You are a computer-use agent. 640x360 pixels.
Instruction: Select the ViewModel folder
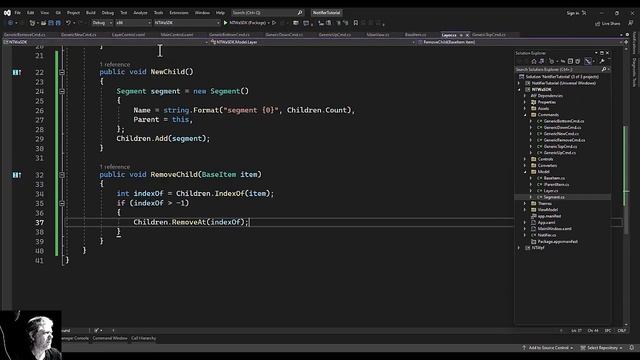point(547,210)
